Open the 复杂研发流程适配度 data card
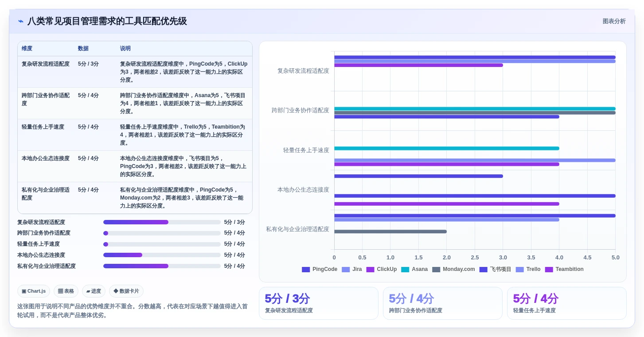This screenshot has height=337, width=644. point(319,303)
